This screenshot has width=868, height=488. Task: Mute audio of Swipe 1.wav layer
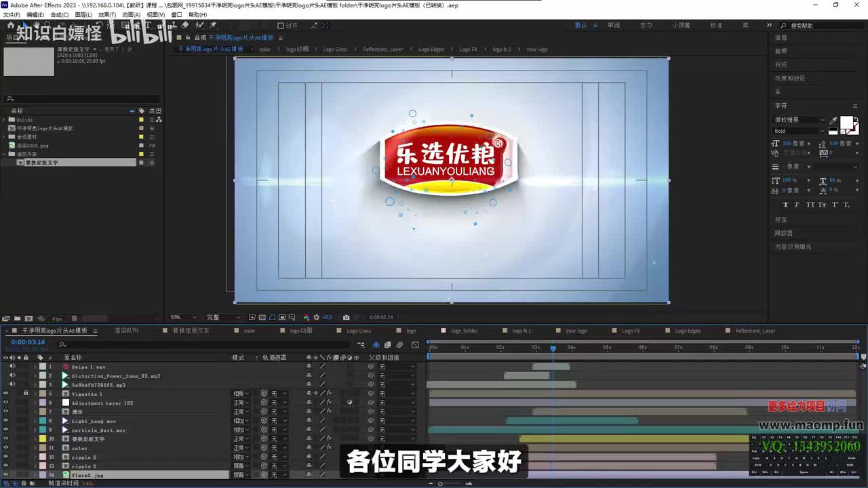[12, 366]
